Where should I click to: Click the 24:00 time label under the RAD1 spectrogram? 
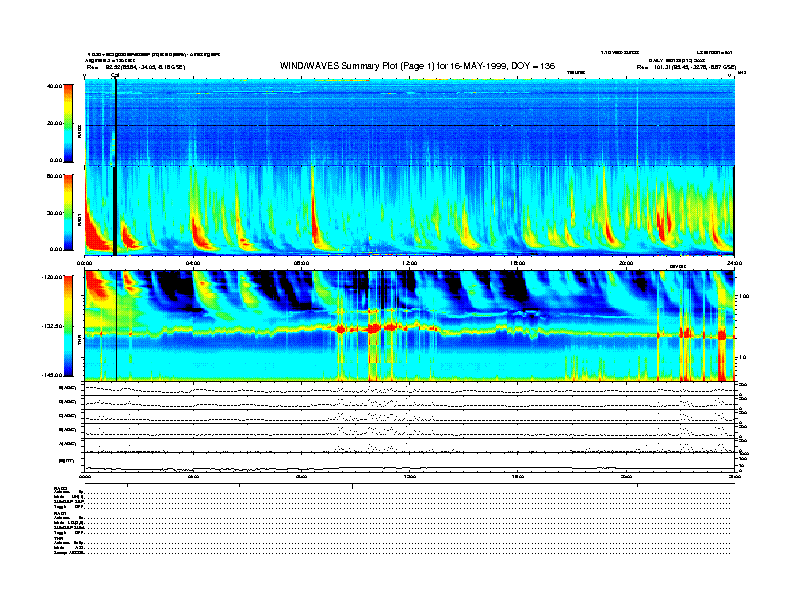734,263
